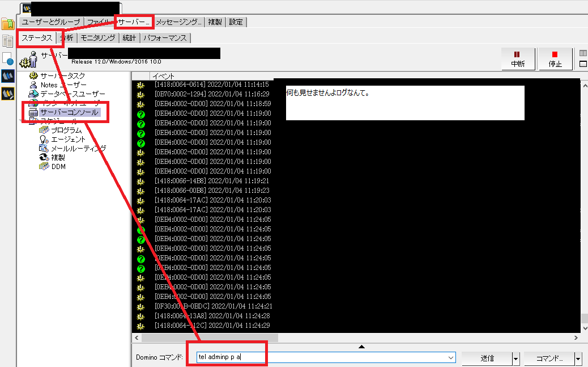Select log line [1418:0066-00B8] 2022/01/04 11:19:23
Screen dimensions: 588x367
[x=212, y=191]
